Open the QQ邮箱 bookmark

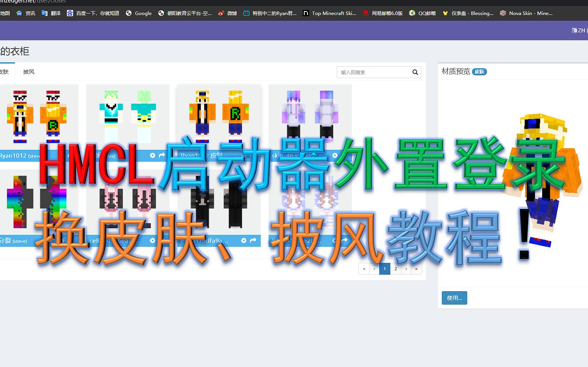[x=422, y=13]
